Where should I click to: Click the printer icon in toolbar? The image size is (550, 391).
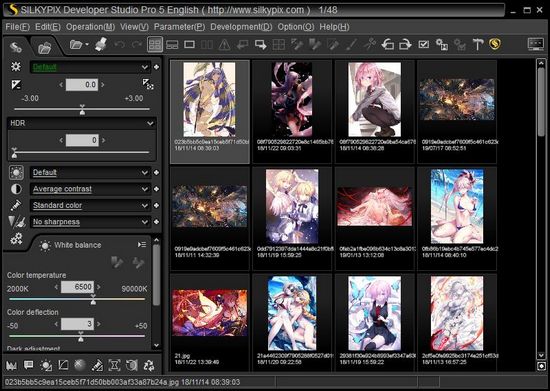(101, 44)
